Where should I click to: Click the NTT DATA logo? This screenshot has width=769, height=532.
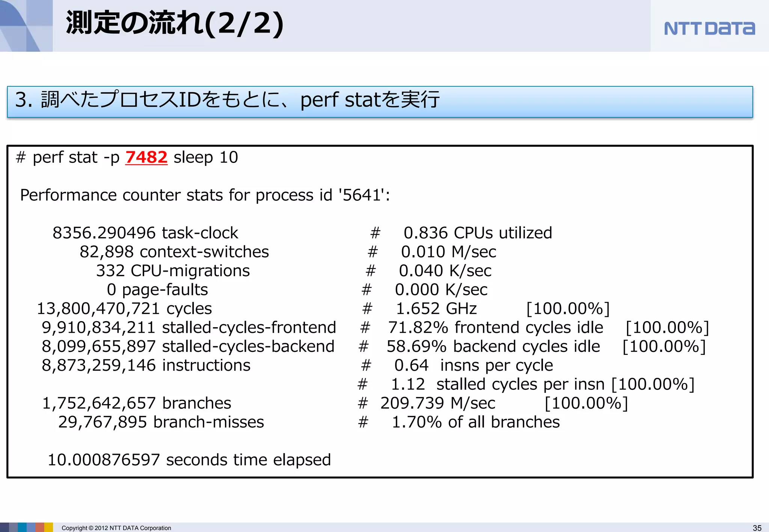pyautogui.click(x=709, y=29)
